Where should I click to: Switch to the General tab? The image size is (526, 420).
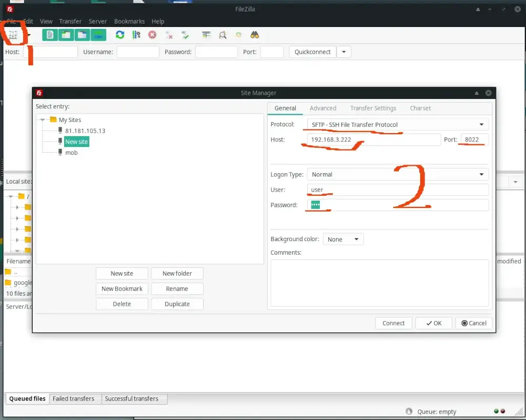tap(285, 108)
